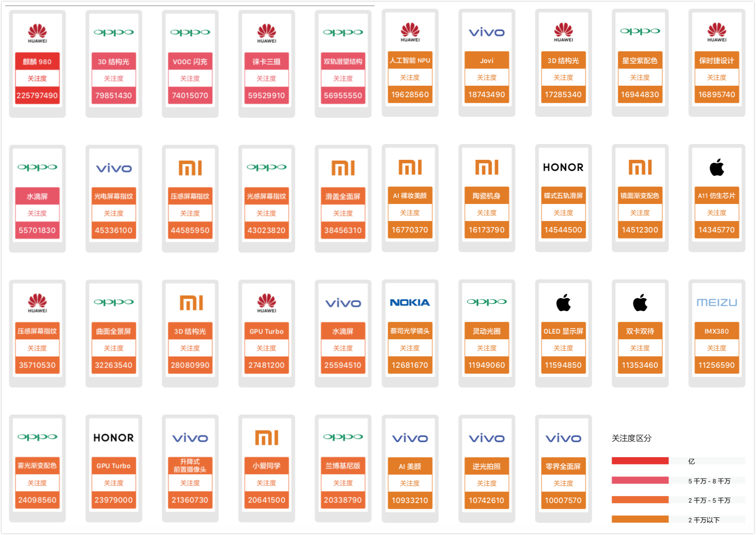Screen dimensions: 756x535
Task: Click the OPPO logo above VOOC 闪充
Action: pos(190,32)
